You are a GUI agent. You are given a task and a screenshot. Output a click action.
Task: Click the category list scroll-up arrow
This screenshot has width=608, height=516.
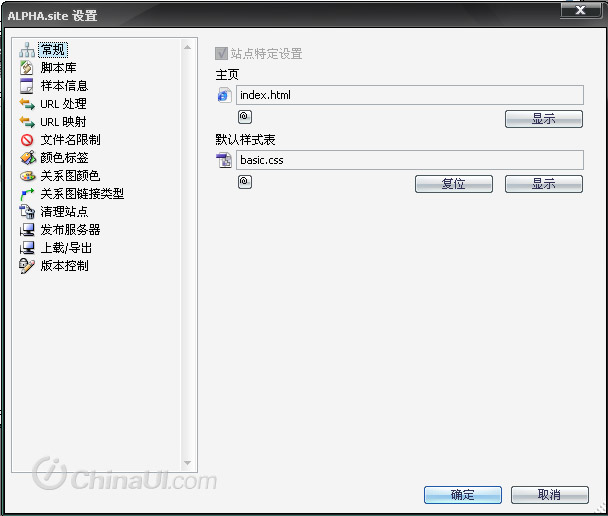[187, 47]
